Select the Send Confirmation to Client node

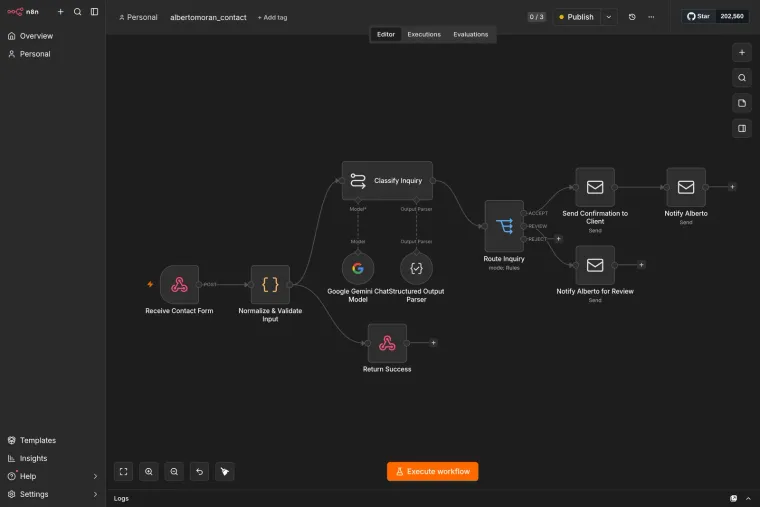click(595, 187)
